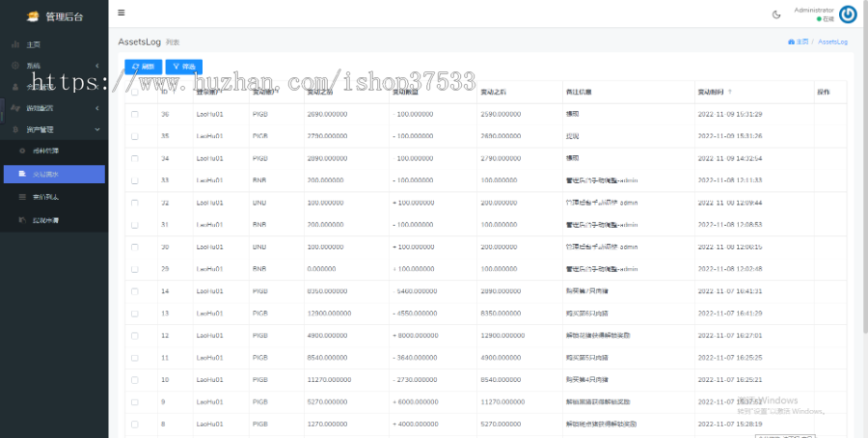868x438 pixels.
Task: Open the 主页 sidebar item
Action: pyautogui.click(x=54, y=44)
